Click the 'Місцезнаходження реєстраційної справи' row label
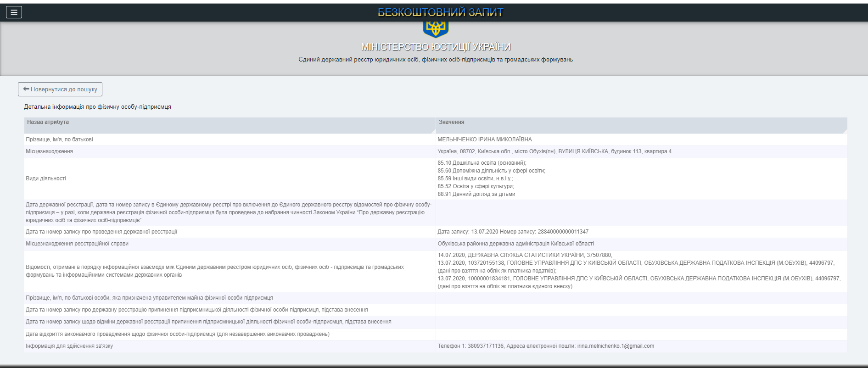The image size is (868, 368). 77,244
